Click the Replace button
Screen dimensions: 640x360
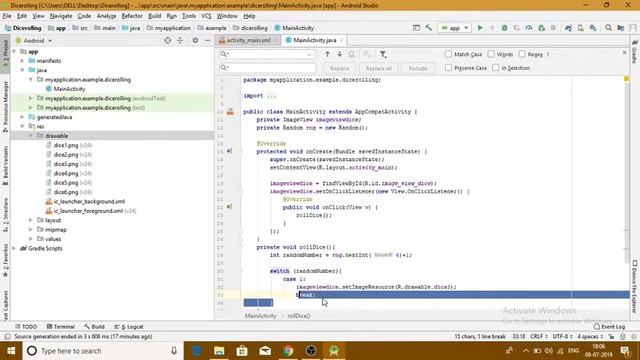[339, 68]
